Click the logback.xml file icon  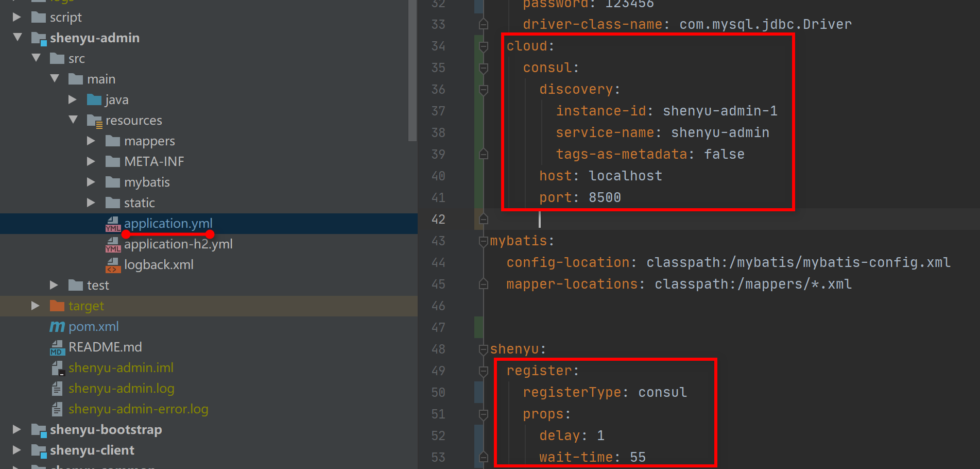coord(113,265)
